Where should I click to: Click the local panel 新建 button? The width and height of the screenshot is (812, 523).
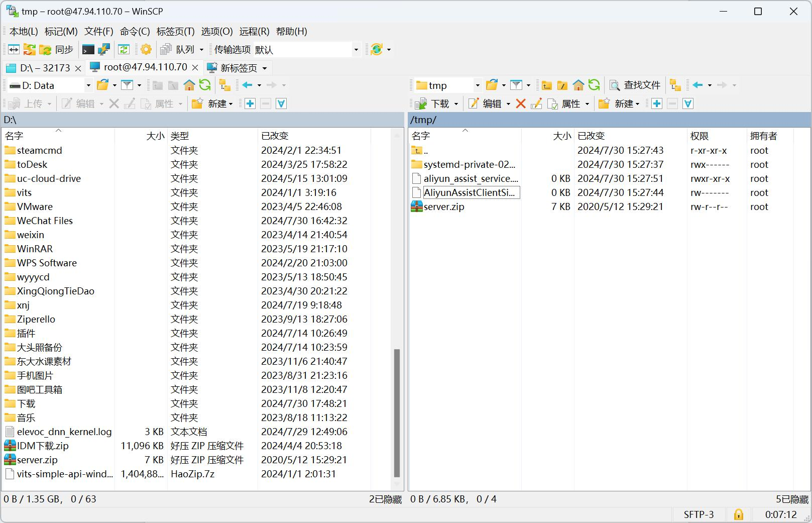click(x=212, y=103)
